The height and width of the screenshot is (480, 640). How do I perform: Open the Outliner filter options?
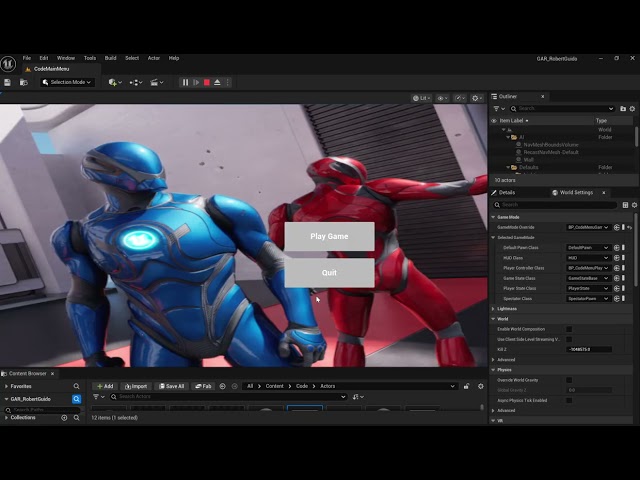click(x=499, y=109)
